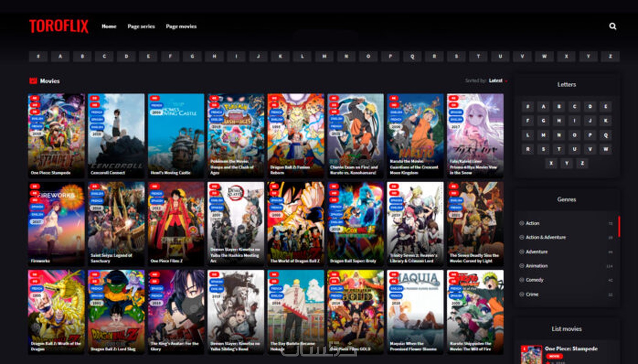Open Dragon Ball Z: Lord Slug poster
The image size is (638, 364).
click(x=116, y=312)
